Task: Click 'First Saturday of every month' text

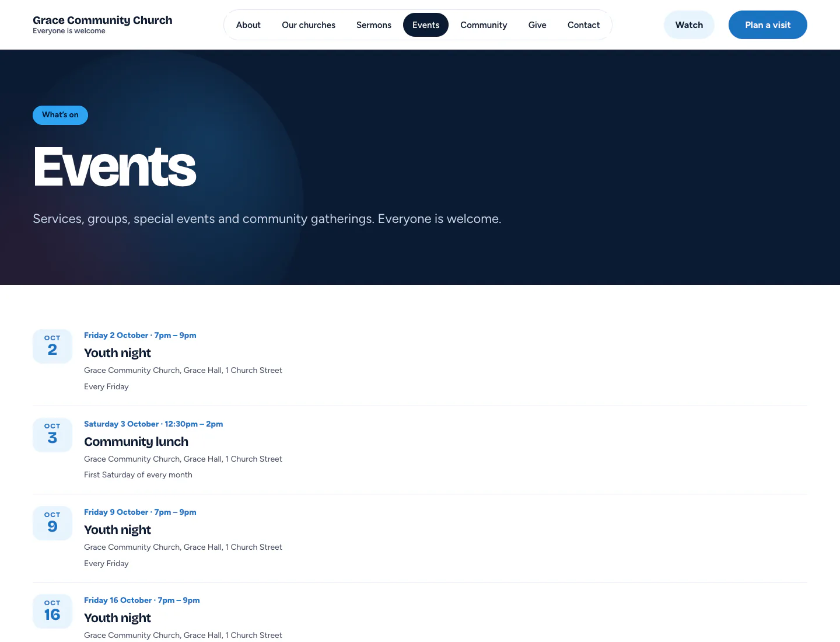Action: (x=138, y=475)
